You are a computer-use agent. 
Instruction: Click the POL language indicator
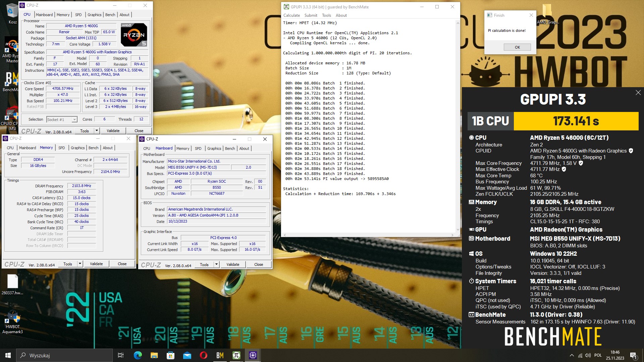pos(598,355)
